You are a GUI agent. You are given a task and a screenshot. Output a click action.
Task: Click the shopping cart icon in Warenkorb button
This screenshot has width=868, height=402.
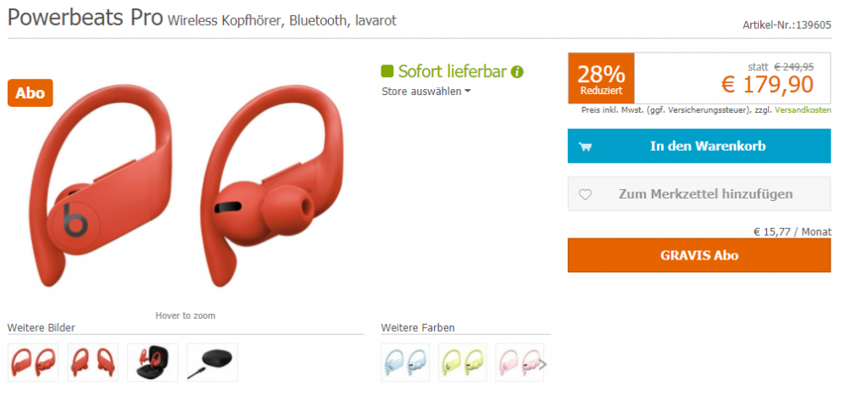[x=585, y=147]
